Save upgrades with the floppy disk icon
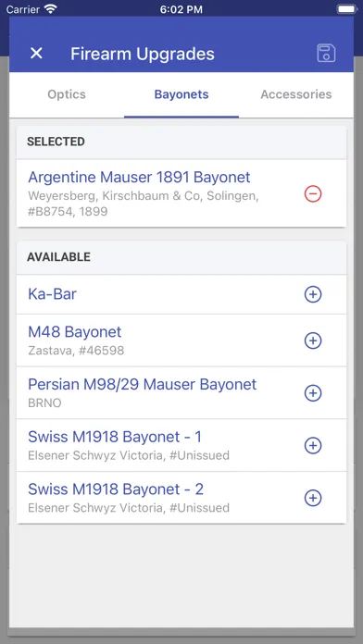The height and width of the screenshot is (644, 363). point(326,54)
